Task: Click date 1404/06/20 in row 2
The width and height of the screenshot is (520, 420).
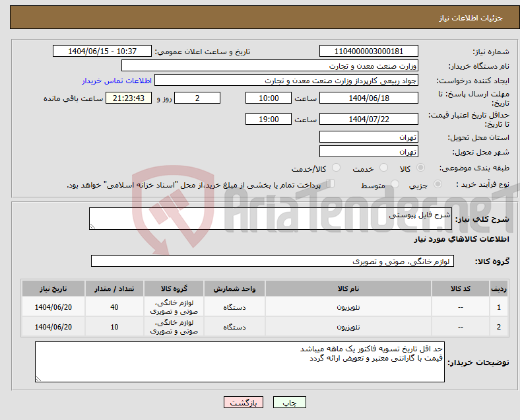Action: click(53, 327)
